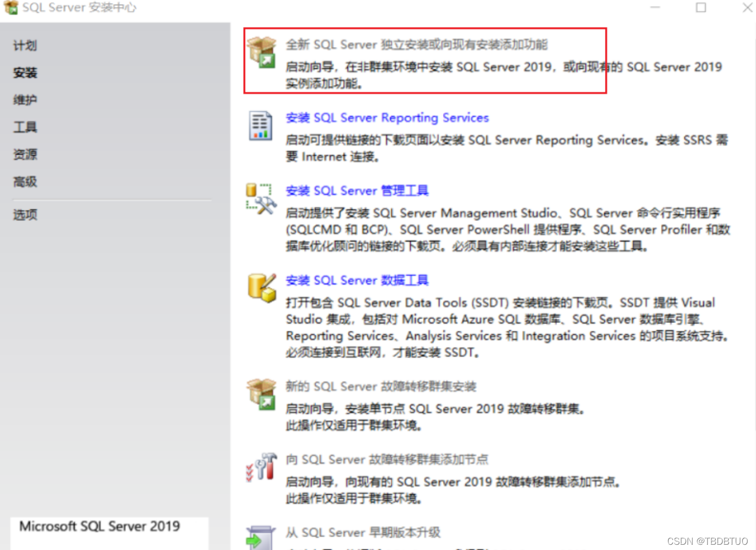Go to 资源 sidebar page
Image resolution: width=756 pixels, height=550 pixels.
point(25,154)
